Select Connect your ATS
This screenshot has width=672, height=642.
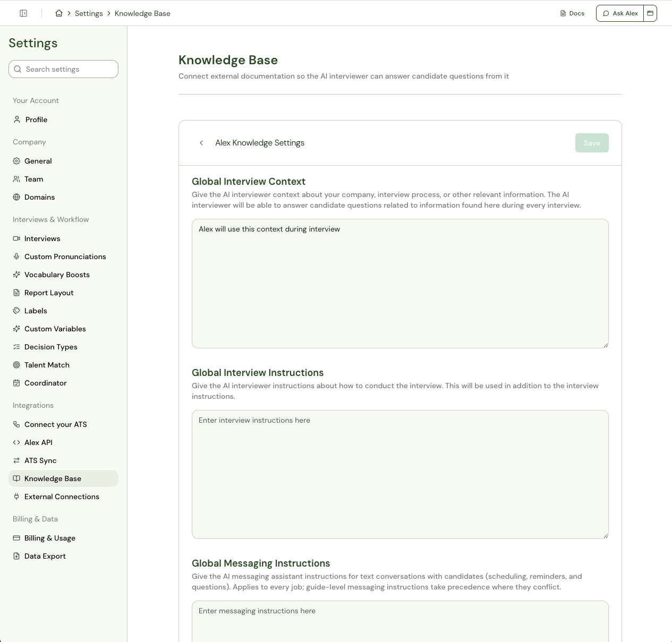[x=63, y=424]
